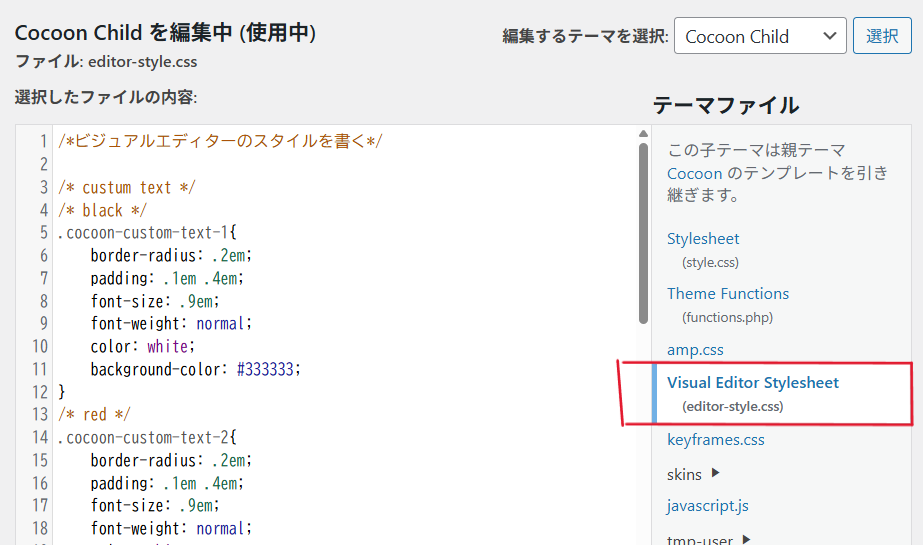Open the Stylesheet (style.css) file
The height and width of the screenshot is (545, 923).
[703, 239]
